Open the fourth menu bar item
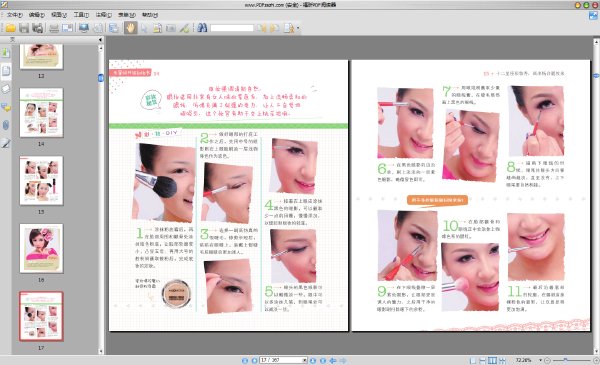This screenshot has height=365, width=600. [81, 15]
